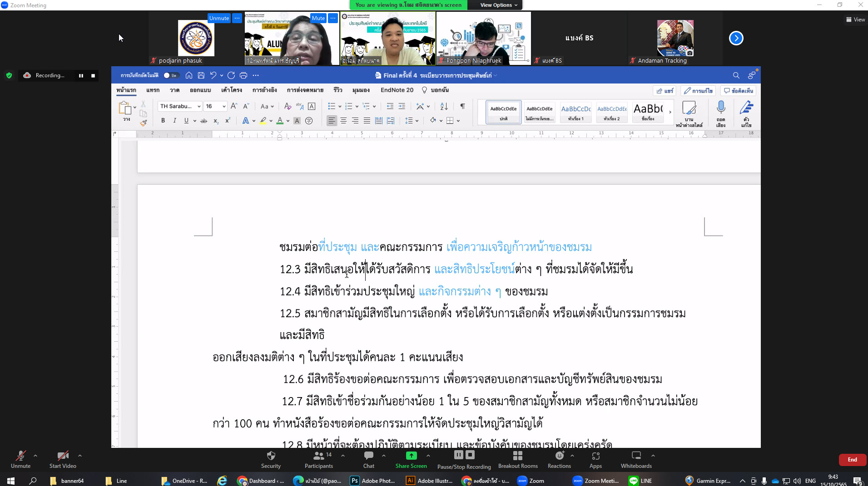Expand numbered list style dropdown arrow
The height and width of the screenshot is (486, 868).
pos(357,106)
